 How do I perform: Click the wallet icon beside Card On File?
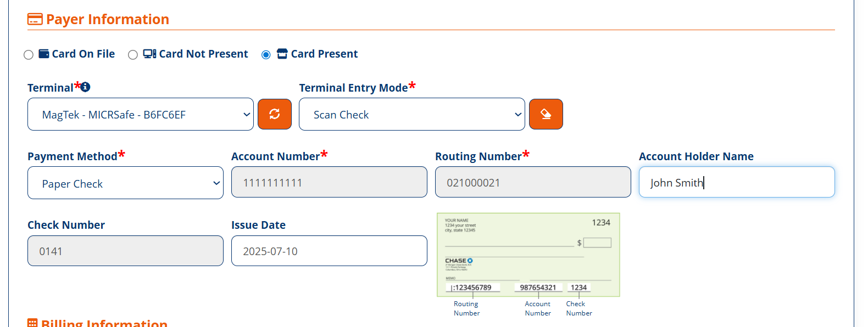tap(44, 54)
